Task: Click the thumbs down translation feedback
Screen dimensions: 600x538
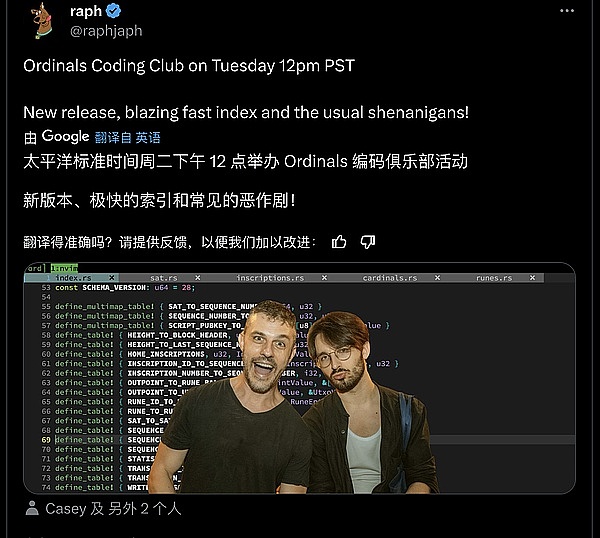Action: pyautogui.click(x=368, y=242)
